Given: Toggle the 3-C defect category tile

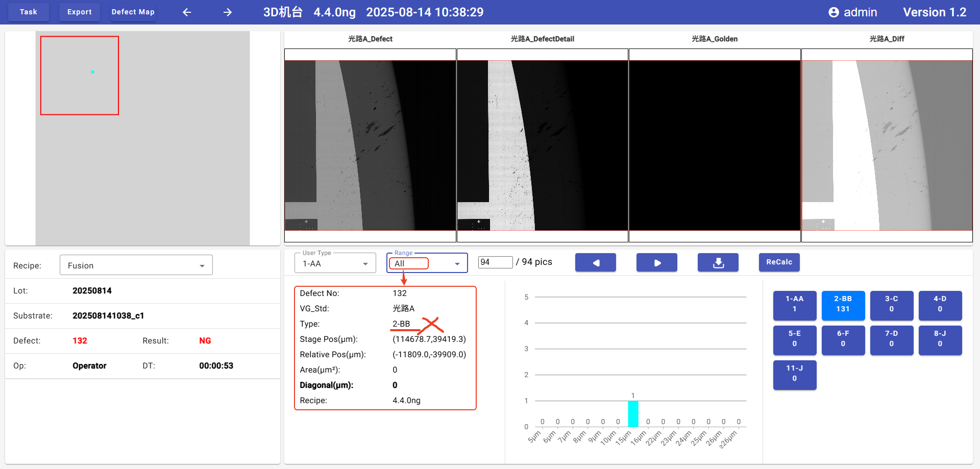Looking at the screenshot, I should (x=891, y=304).
